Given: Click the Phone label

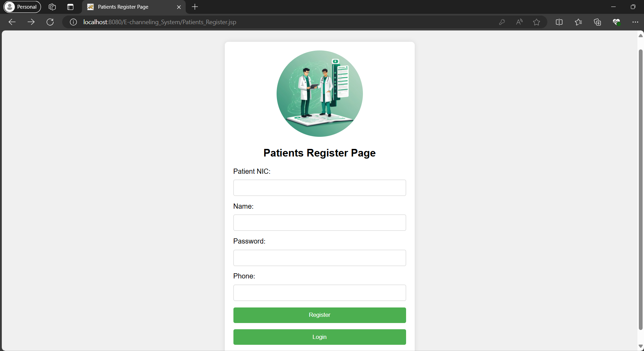Looking at the screenshot, I should [244, 276].
